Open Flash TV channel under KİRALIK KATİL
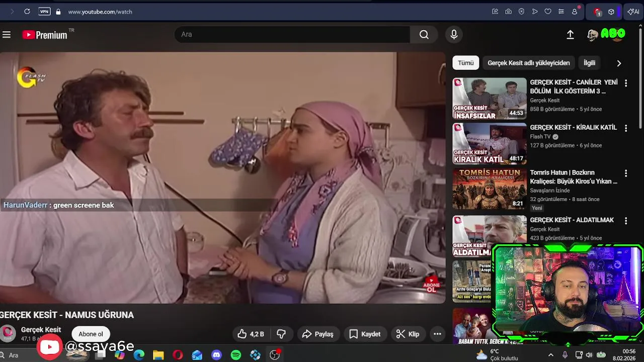Screen dimensions: 644x362 [540, 136]
